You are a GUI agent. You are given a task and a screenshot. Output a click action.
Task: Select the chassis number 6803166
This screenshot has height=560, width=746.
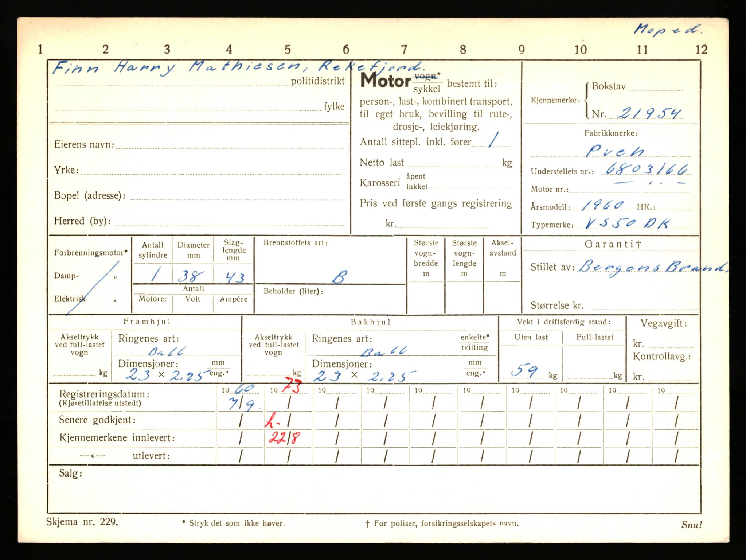click(647, 169)
